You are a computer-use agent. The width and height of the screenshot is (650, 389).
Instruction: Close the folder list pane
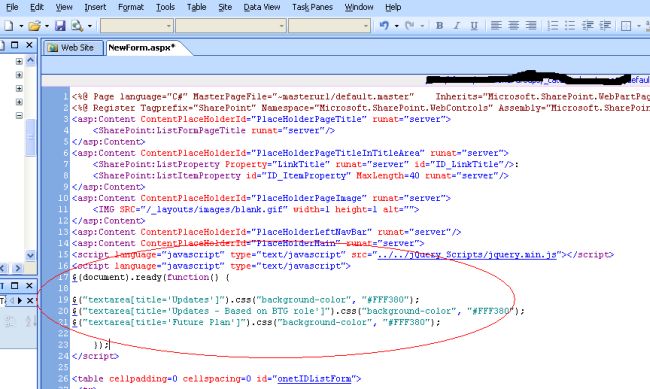point(29,45)
